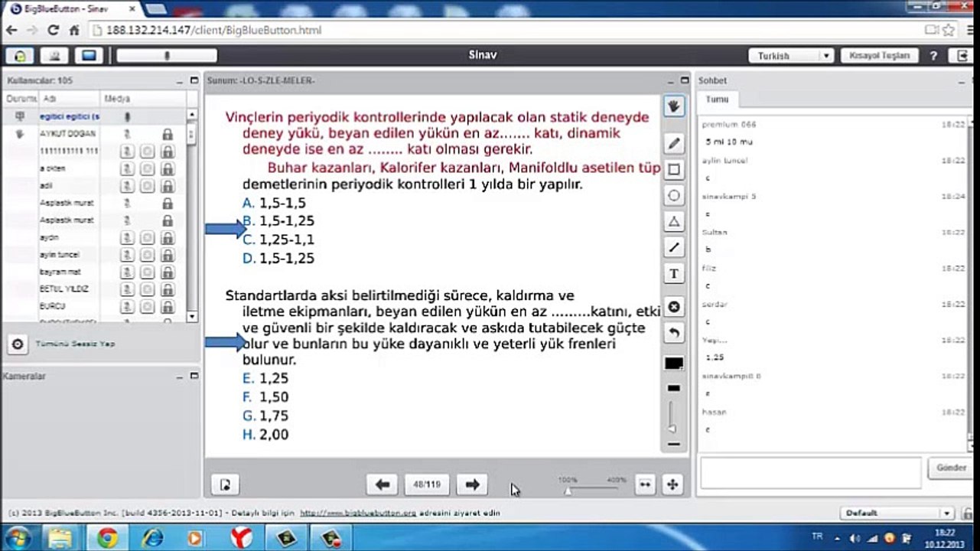
Task: Send the chat message with Gönder
Action: [951, 468]
